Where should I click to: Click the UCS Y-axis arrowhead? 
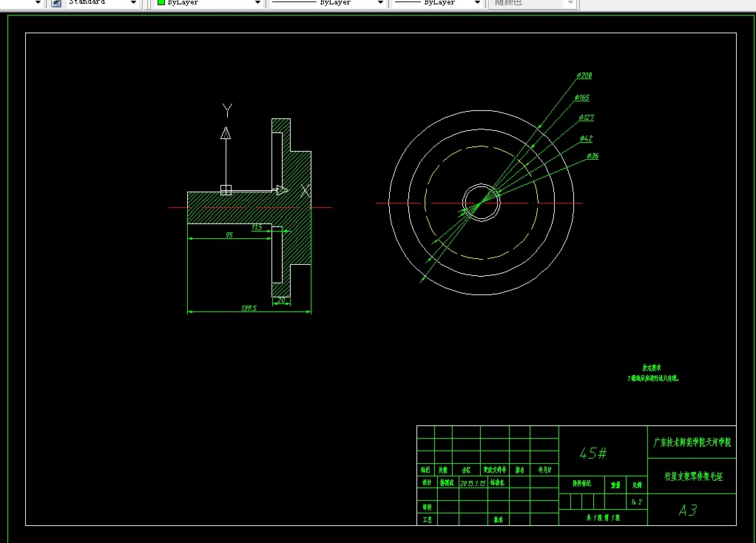[226, 132]
